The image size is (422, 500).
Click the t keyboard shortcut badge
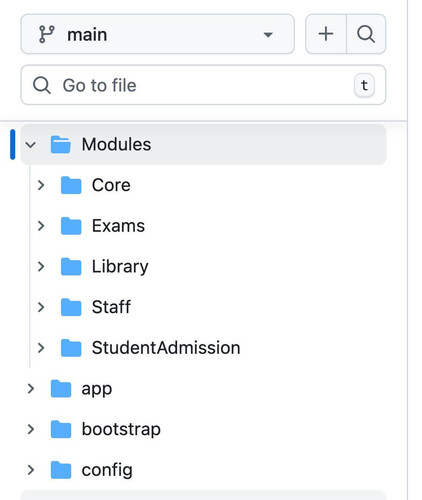(x=364, y=85)
